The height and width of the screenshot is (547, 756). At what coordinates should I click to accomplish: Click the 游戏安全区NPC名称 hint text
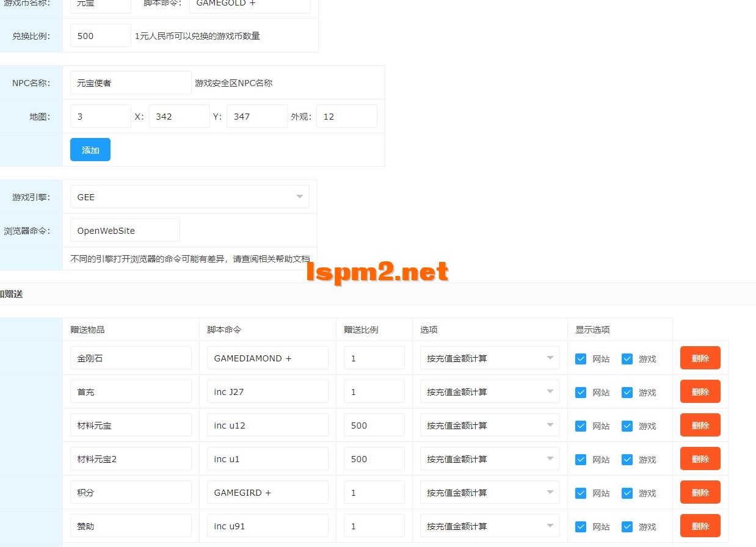234,83
